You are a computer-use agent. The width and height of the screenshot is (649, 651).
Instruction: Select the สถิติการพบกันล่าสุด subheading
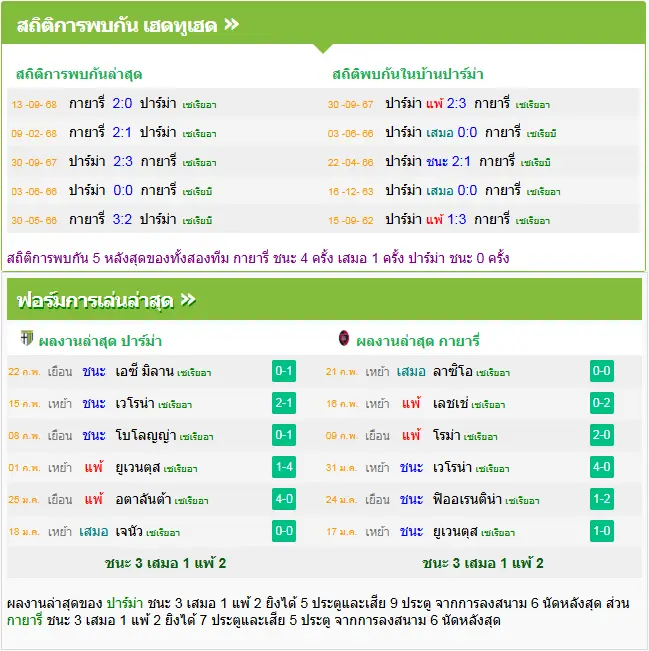click(x=79, y=74)
